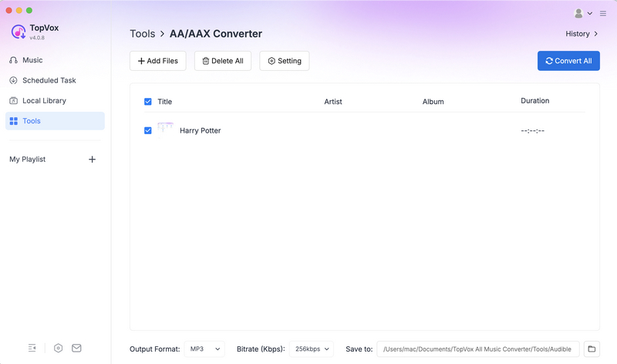Open the hamburger menu icon

tap(603, 13)
